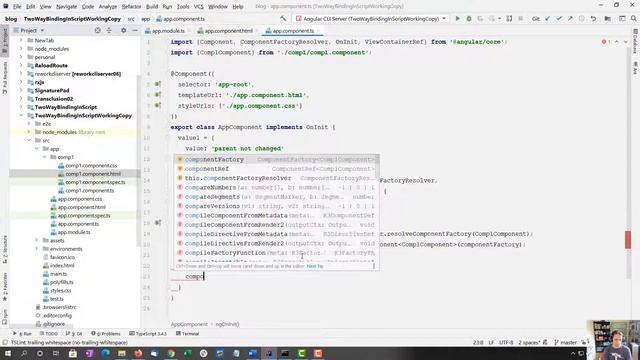Viewport: 640px width, 360px height.
Task: Open Windows taskbar search
Action: (24, 353)
